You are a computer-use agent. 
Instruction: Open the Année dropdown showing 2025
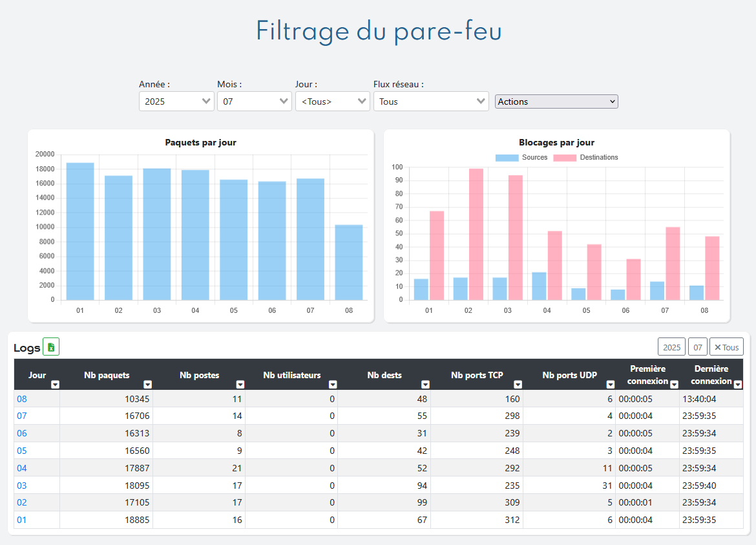click(x=176, y=102)
